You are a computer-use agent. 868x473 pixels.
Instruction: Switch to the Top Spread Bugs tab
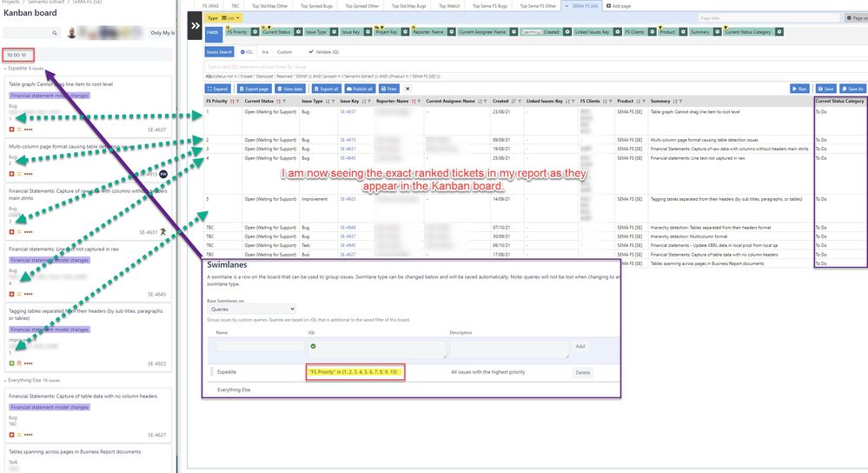(316, 6)
